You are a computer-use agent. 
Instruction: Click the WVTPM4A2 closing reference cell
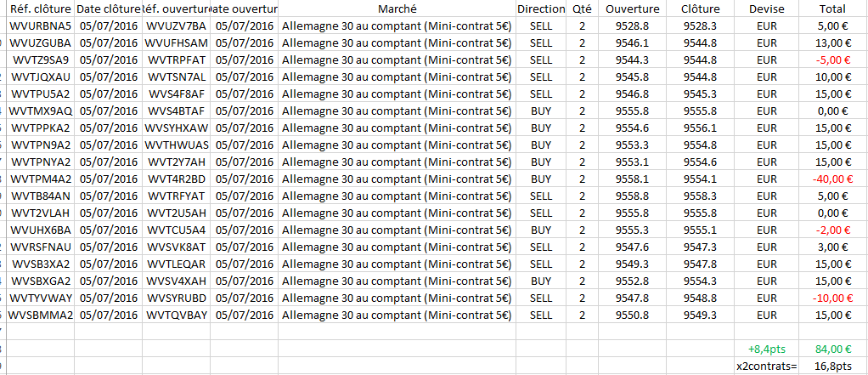pos(41,179)
